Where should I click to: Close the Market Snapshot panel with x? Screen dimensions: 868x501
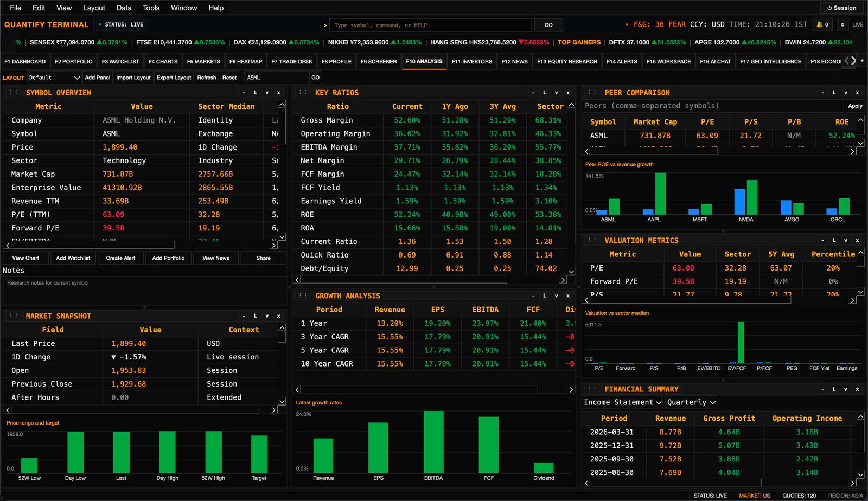(278, 316)
